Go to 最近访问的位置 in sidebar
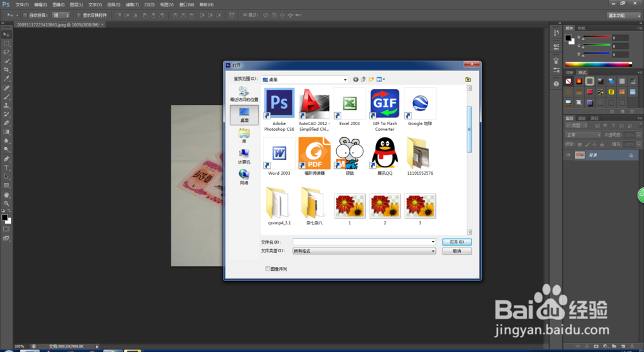Screen dimensions: 644x352 (x=244, y=94)
